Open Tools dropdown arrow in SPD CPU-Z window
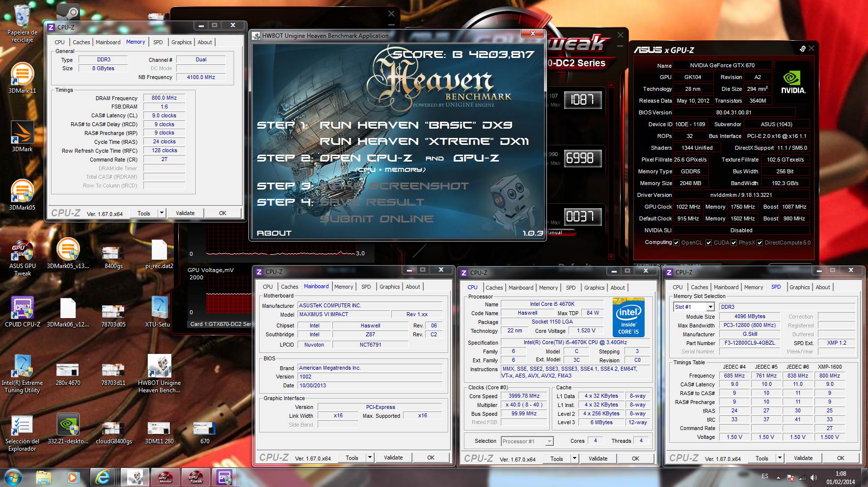 [x=779, y=458]
